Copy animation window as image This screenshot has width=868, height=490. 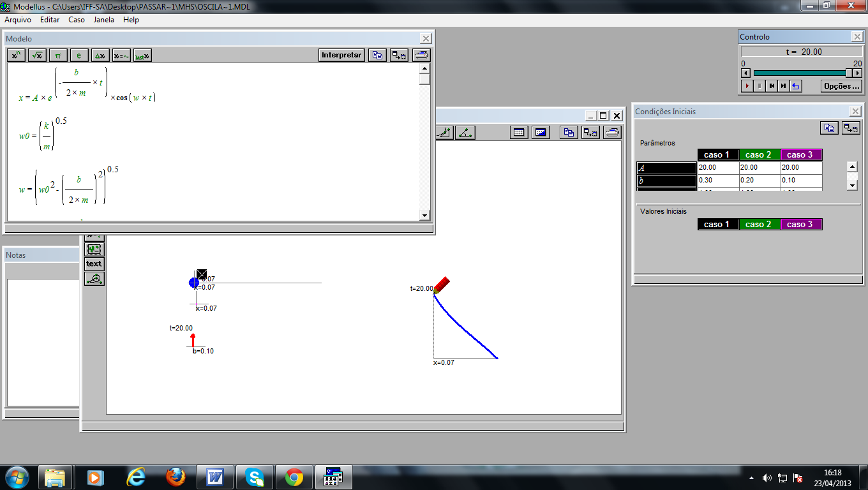tap(590, 133)
